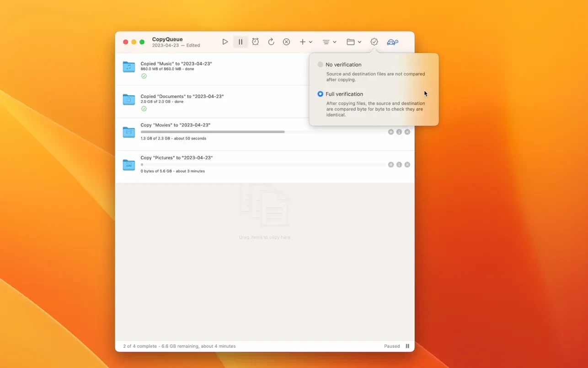
Task: Click the verification checkmark badge icon
Action: (374, 42)
